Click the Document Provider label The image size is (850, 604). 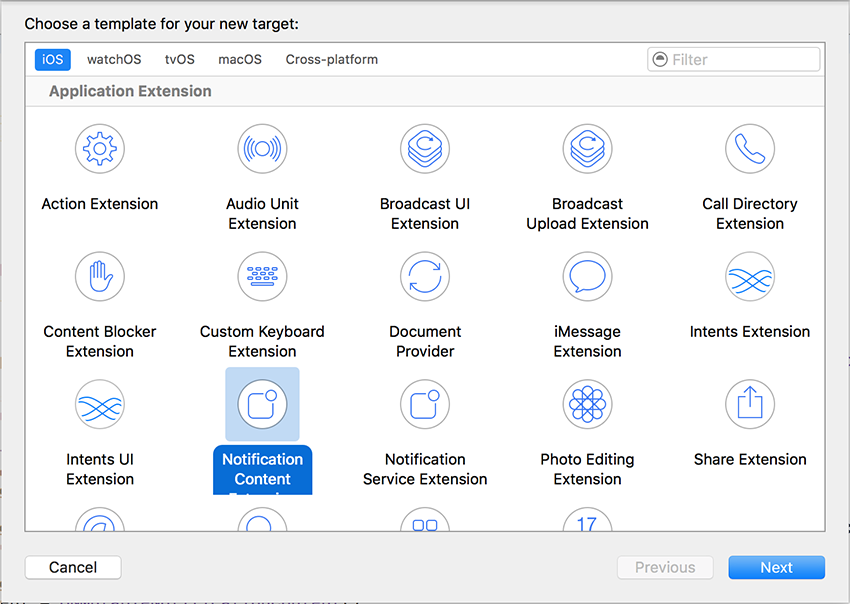425,342
